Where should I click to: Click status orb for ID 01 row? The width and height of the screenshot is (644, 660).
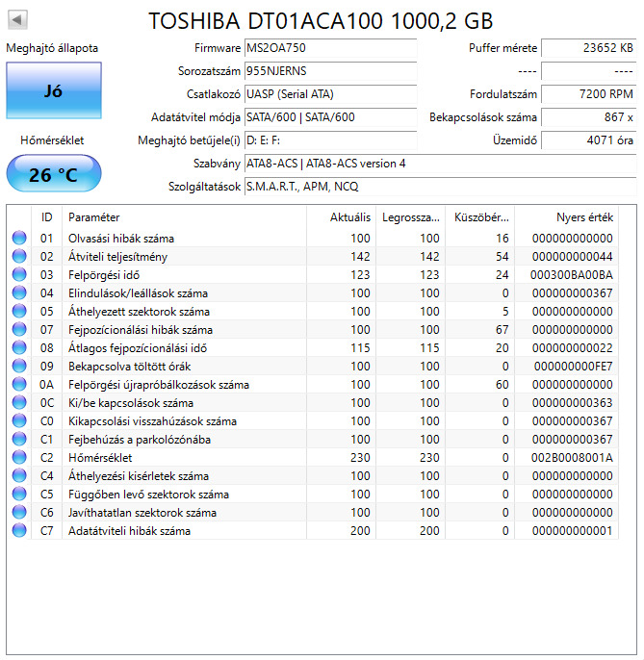(19, 238)
